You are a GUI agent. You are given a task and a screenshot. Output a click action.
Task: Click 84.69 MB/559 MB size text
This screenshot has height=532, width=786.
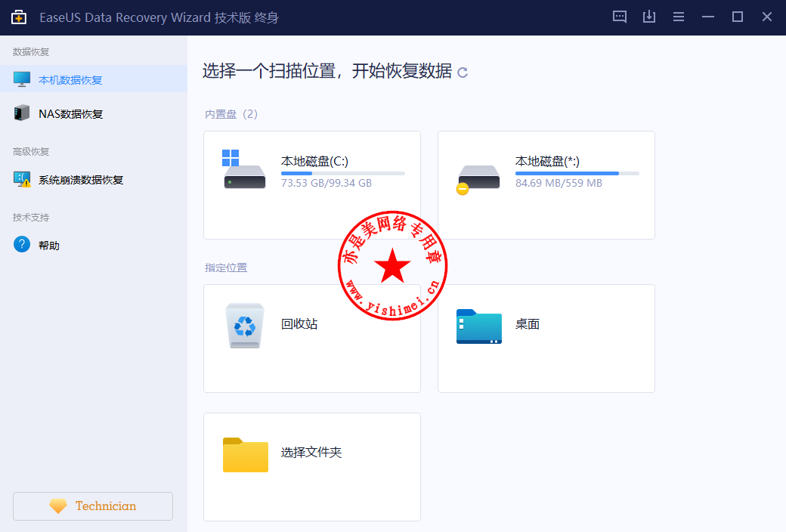[559, 183]
